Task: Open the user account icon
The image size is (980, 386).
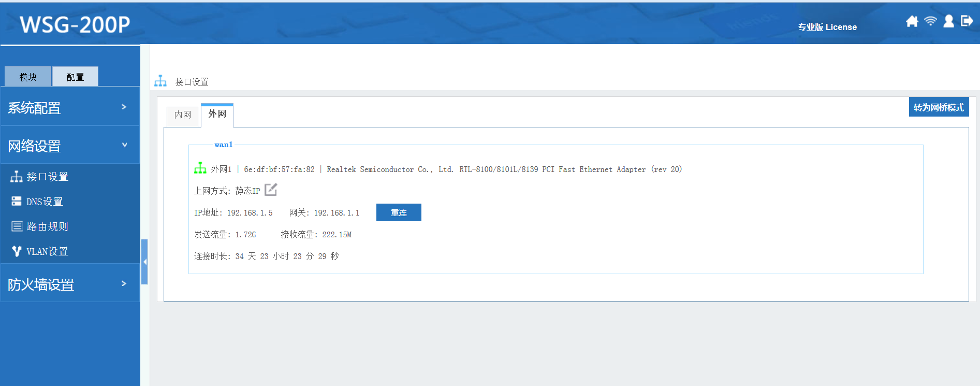Action: click(x=948, y=21)
